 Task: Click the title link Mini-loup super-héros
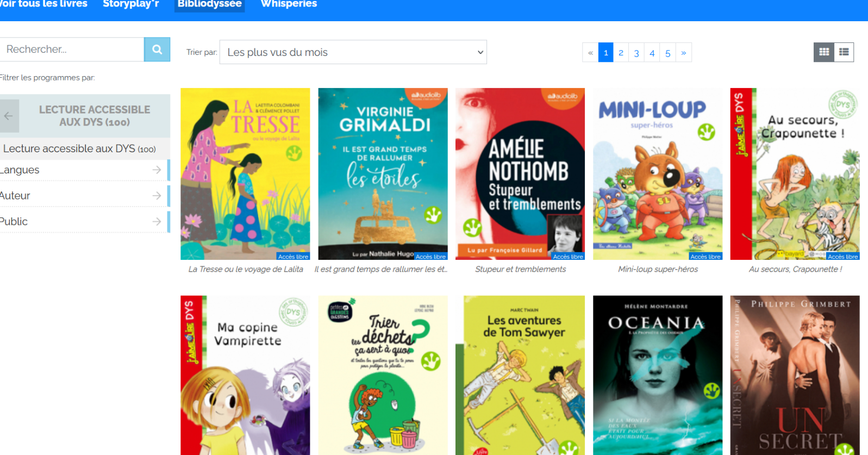[x=658, y=269]
